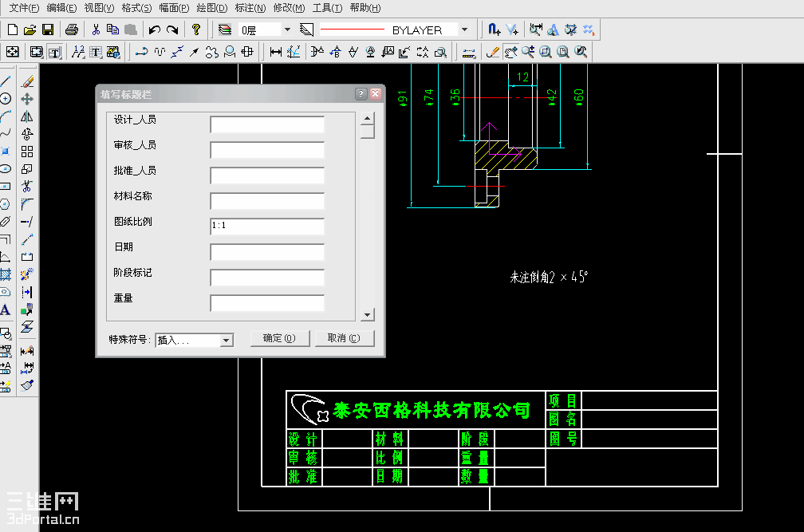Open the 0层 layer dropdown
This screenshot has height=532, width=804.
tap(287, 30)
